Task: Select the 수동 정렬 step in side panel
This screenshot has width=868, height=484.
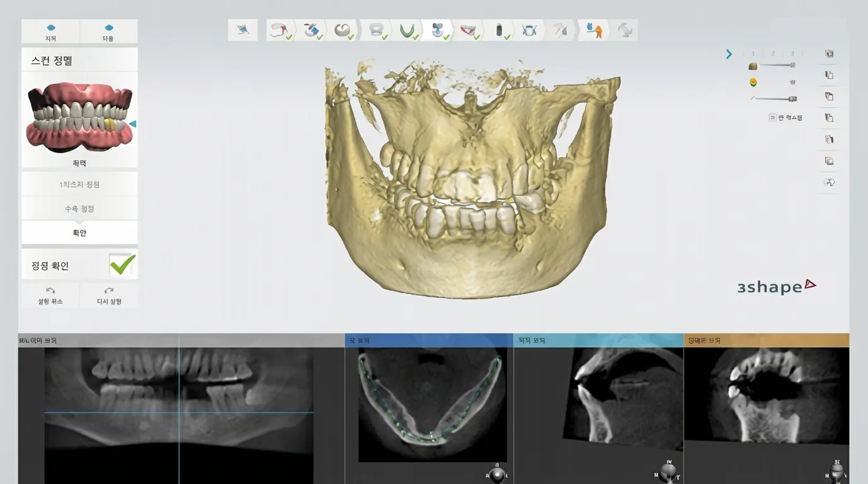Action: pos(79,209)
